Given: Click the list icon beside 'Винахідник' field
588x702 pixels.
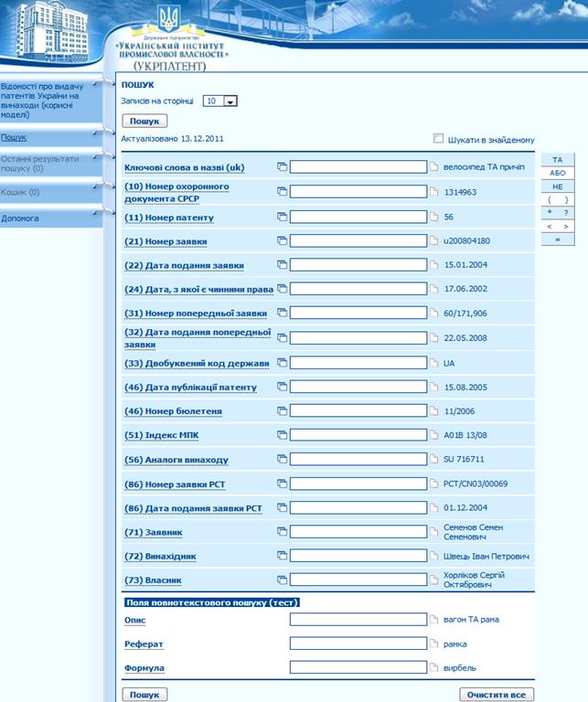Looking at the screenshot, I should click(283, 556).
